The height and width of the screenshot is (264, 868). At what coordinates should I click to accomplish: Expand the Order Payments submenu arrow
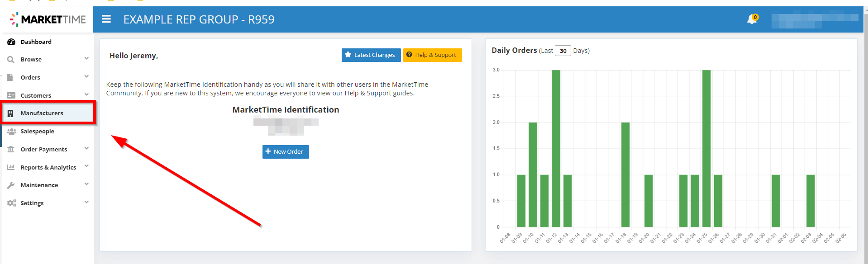pos(86,148)
